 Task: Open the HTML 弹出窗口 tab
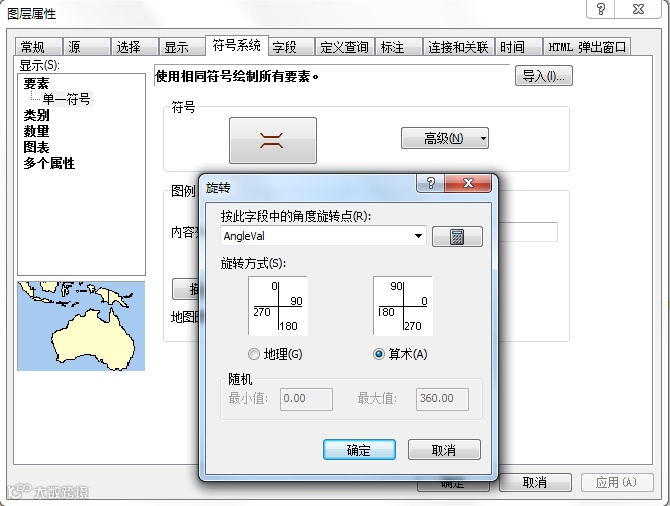pos(587,47)
